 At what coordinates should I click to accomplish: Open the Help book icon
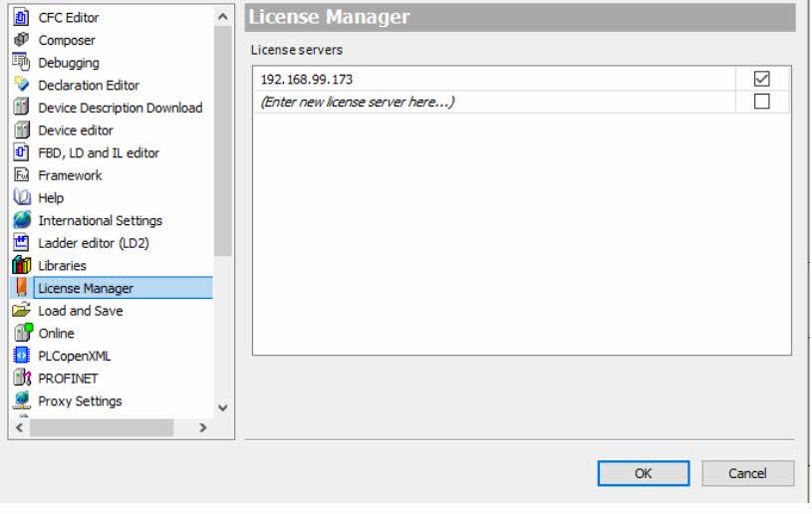[21, 197]
